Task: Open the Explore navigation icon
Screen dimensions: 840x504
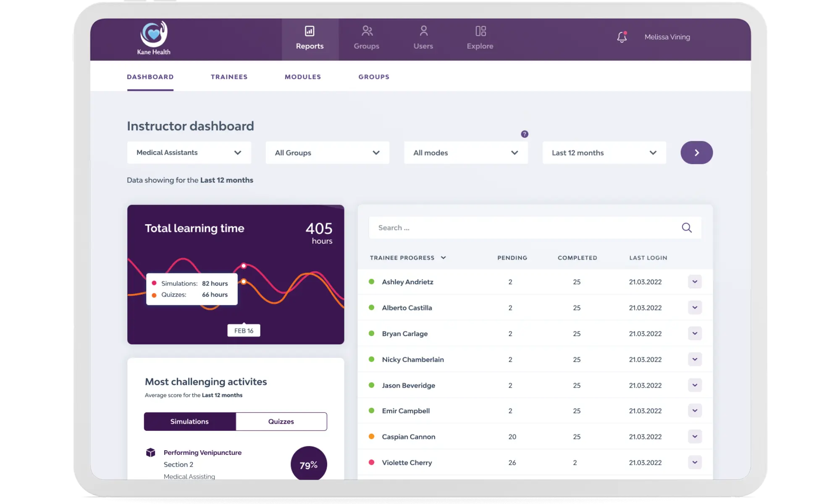Action: coord(480,31)
